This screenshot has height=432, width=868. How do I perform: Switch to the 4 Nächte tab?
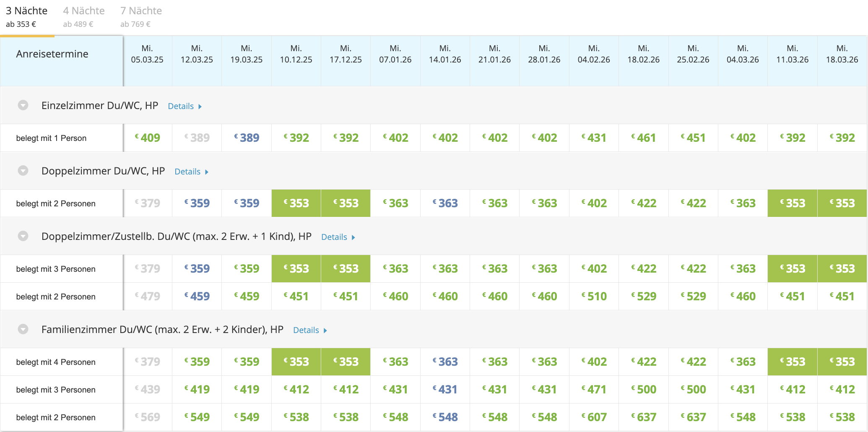click(84, 17)
